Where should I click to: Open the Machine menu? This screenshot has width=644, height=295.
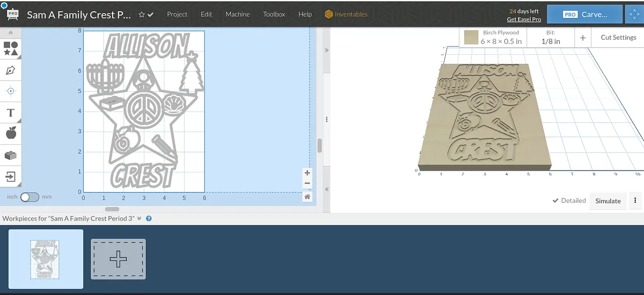237,14
